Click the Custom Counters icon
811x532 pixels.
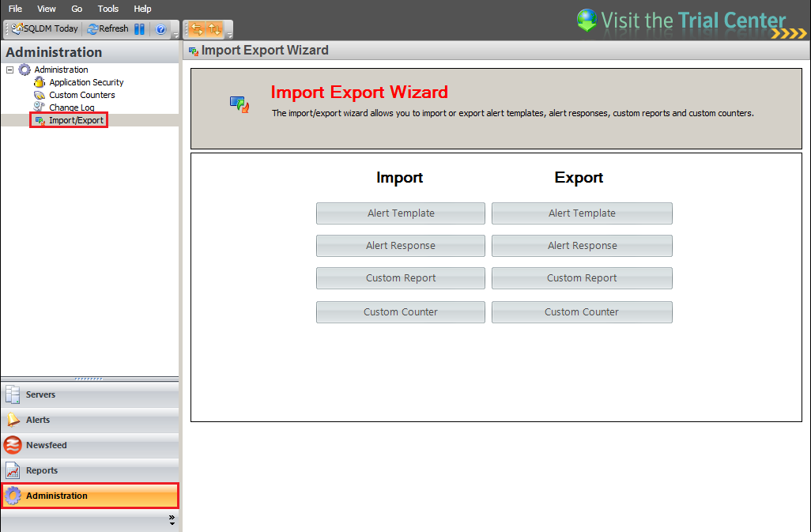tap(40, 95)
